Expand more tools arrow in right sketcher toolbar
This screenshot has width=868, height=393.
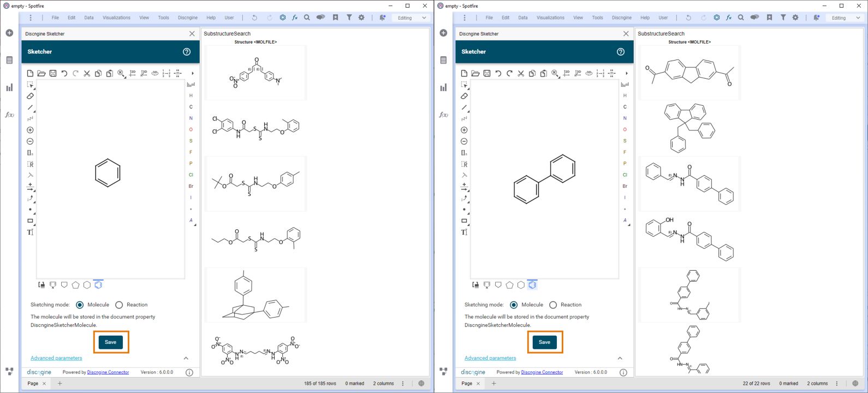tap(626, 73)
